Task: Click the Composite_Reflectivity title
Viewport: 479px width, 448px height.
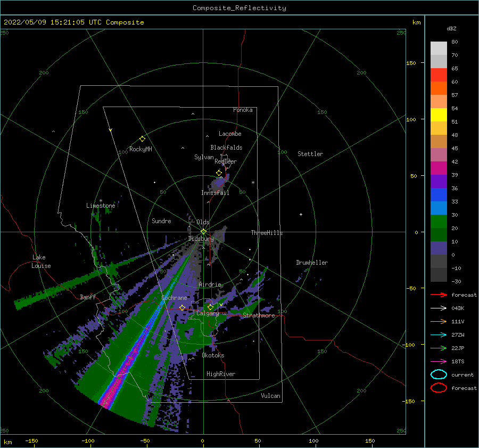Action: (240, 8)
